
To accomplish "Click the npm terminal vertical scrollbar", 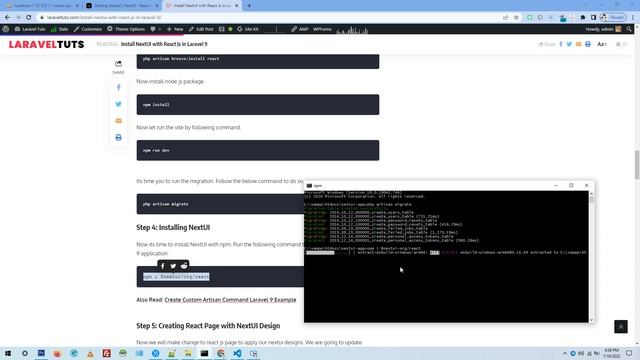I will 591,256.
